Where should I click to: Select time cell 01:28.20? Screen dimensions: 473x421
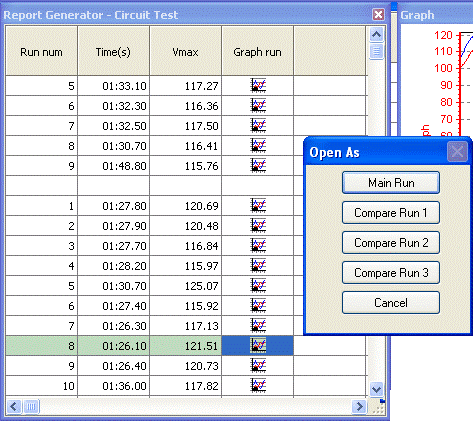click(113, 266)
